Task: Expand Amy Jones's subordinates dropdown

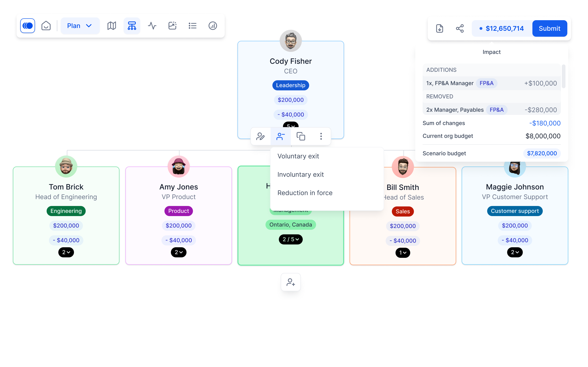Action: [x=178, y=252]
